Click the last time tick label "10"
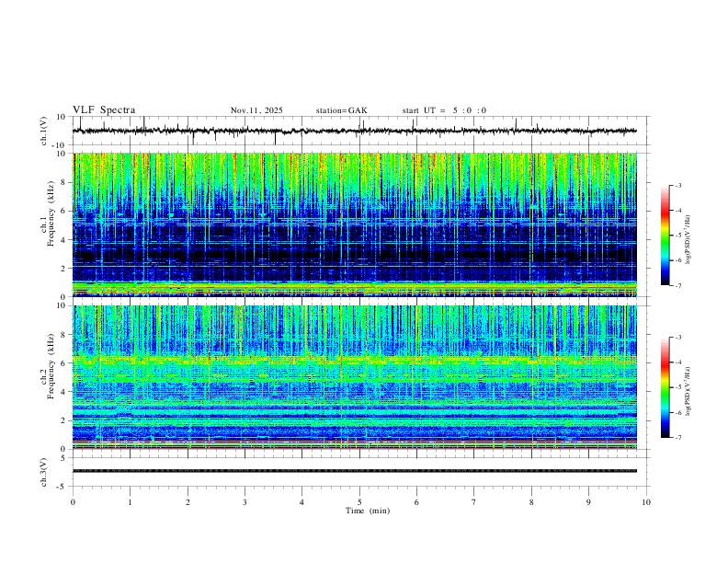Screen dimensions: 728x563 [x=646, y=502]
